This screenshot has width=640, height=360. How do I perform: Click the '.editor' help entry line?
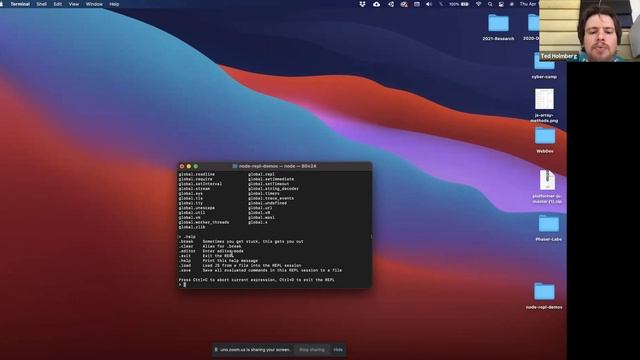(x=211, y=251)
